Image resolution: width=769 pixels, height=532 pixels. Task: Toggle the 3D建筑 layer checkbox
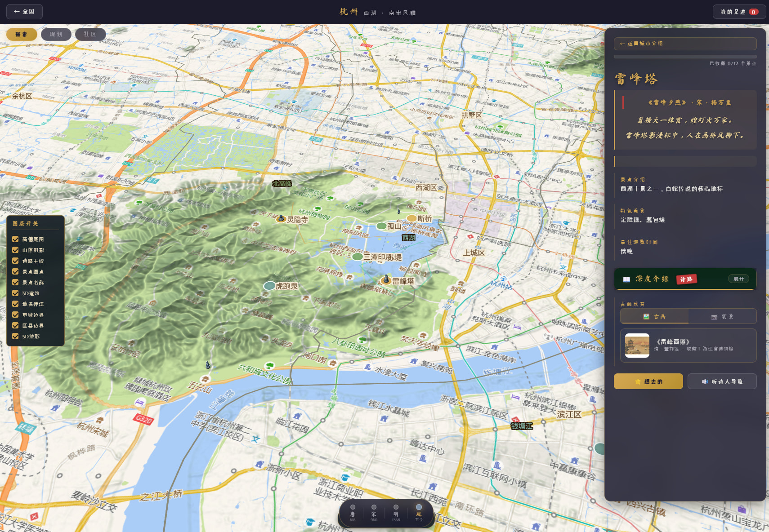15,293
